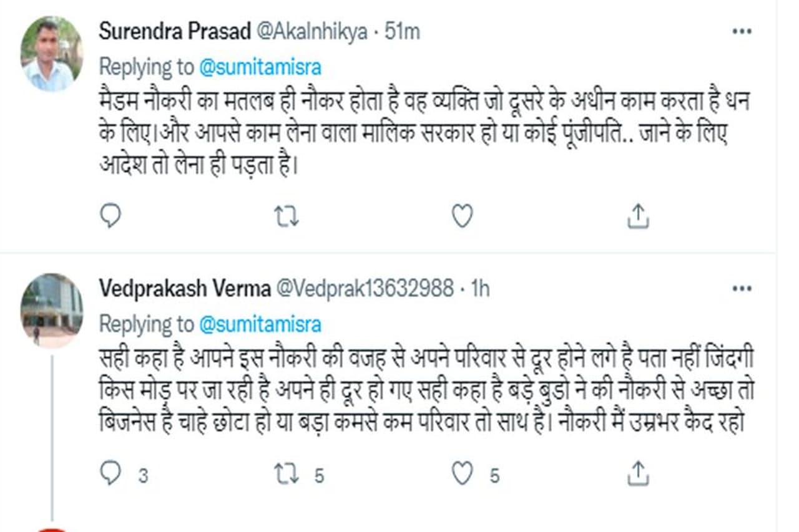The height and width of the screenshot is (532, 799).
Task: Click the 1h timestamp on Vedprakash's tweet
Action: 481,289
